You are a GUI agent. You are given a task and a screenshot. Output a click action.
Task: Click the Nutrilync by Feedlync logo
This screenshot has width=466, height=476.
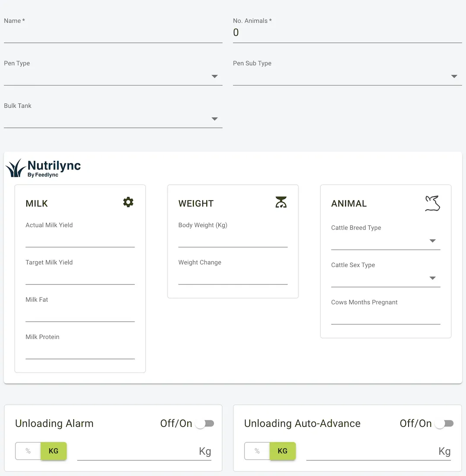click(44, 168)
